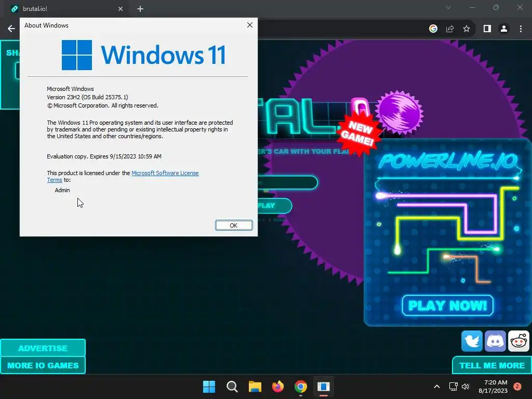This screenshot has height=399, width=532.
Task: Click TELL ME MORE button
Action: click(492, 365)
